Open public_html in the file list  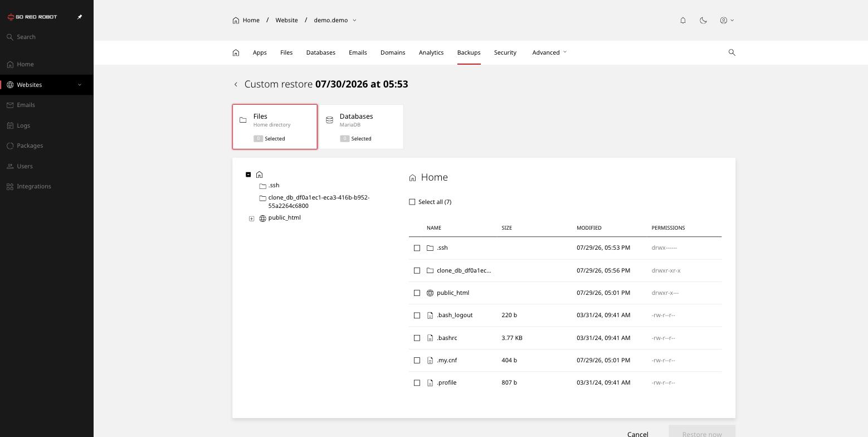[x=453, y=293]
